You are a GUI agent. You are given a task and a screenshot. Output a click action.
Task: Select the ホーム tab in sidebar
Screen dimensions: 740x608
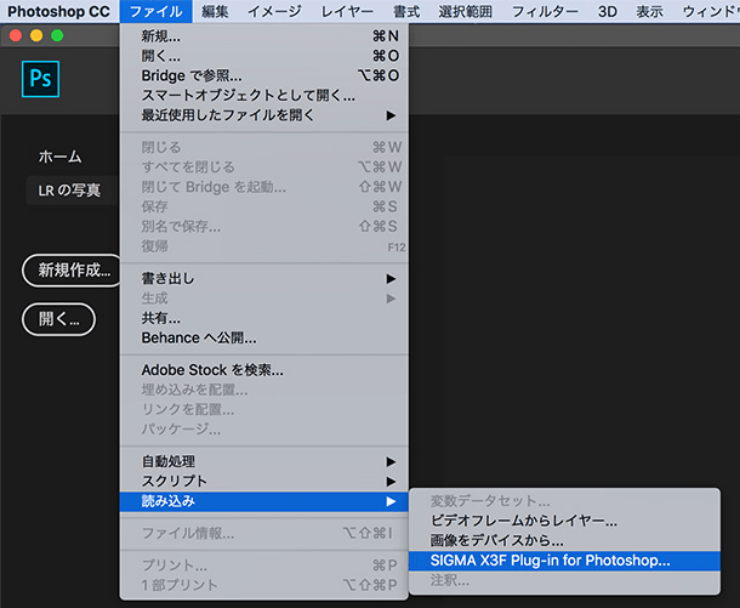[x=60, y=157]
